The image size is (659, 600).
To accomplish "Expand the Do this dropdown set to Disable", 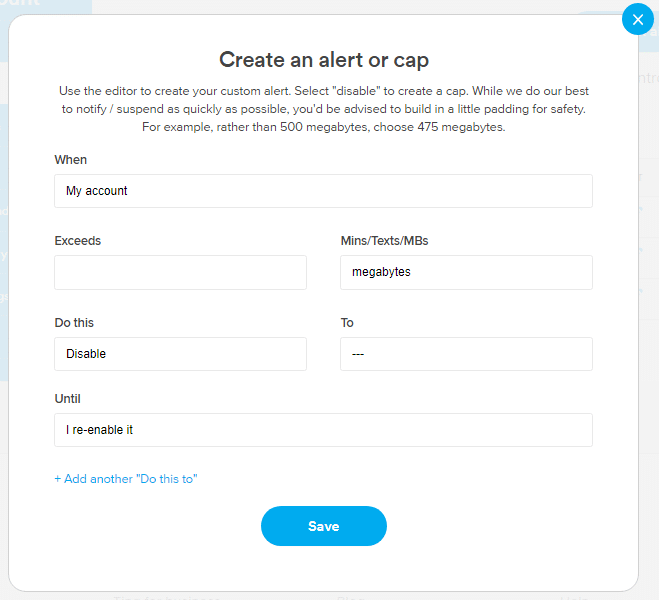I will tap(180, 354).
